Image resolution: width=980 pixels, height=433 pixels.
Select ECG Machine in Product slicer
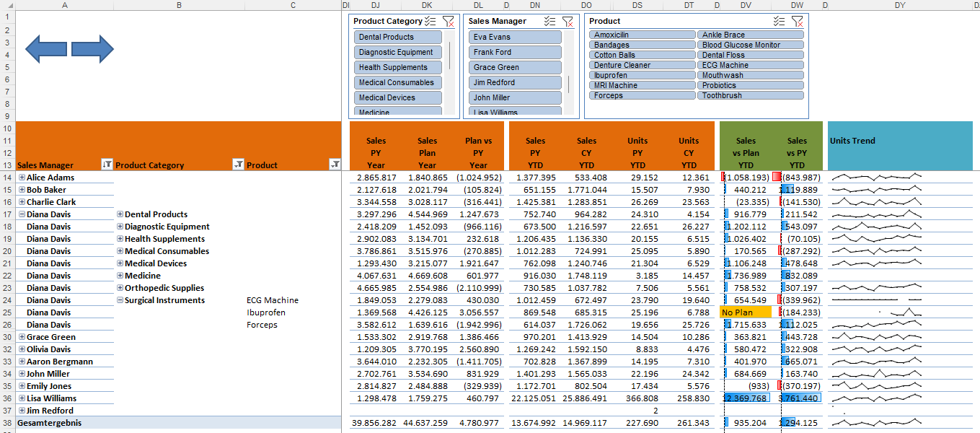pos(750,65)
